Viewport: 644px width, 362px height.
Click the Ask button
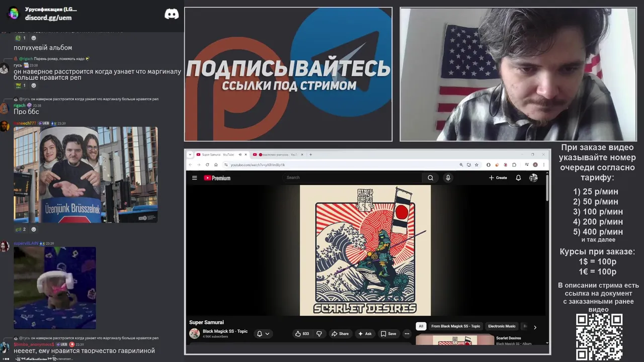click(x=364, y=333)
